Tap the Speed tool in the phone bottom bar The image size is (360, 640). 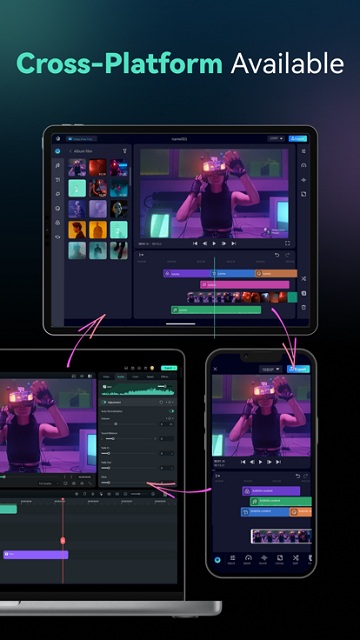point(248,560)
